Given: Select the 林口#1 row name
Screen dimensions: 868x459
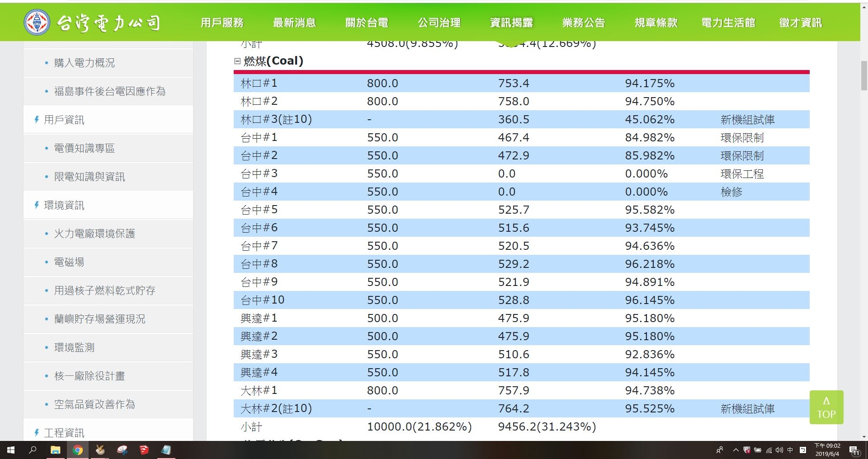Looking at the screenshot, I should tap(259, 83).
